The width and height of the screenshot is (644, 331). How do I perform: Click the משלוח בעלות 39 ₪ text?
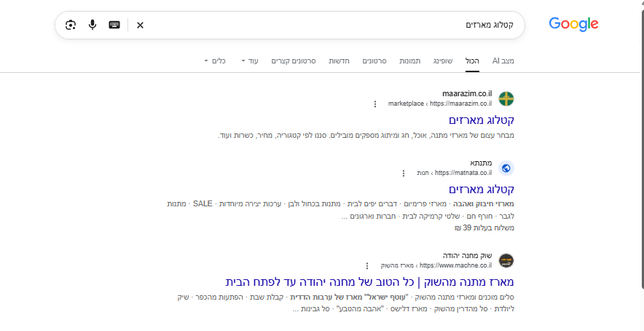pos(484,227)
